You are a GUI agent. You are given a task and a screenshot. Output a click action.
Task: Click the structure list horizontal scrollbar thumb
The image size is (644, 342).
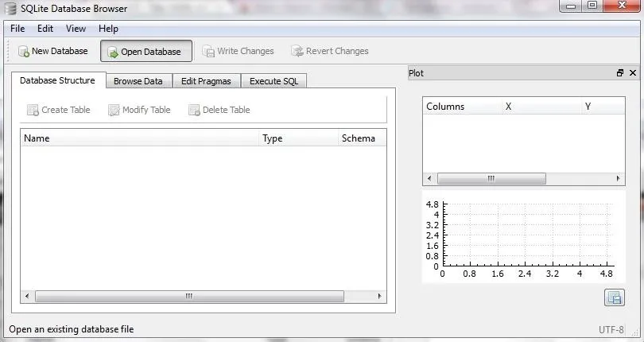coord(189,296)
